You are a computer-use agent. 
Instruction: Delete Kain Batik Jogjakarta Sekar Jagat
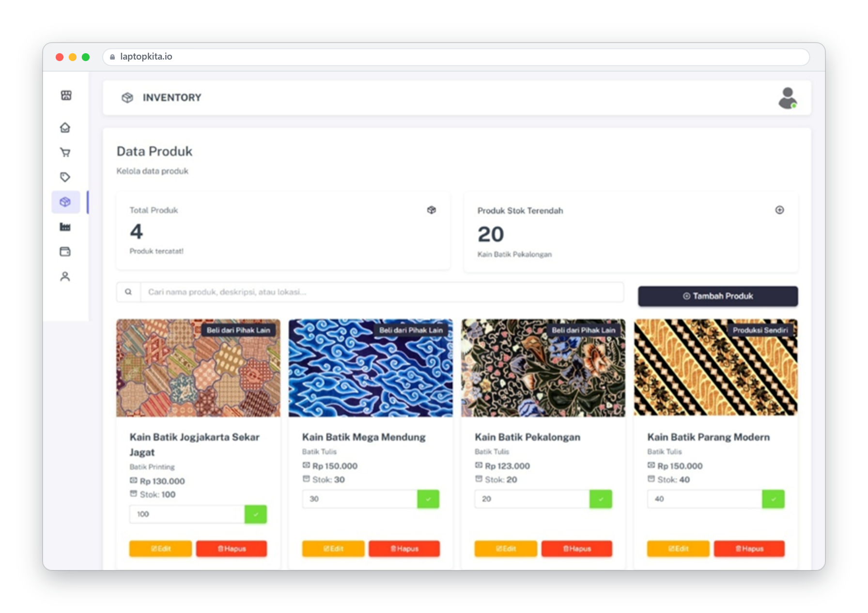click(232, 549)
